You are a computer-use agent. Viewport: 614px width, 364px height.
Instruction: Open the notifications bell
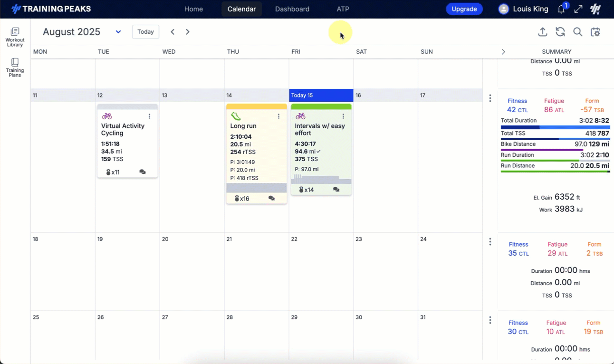click(561, 9)
